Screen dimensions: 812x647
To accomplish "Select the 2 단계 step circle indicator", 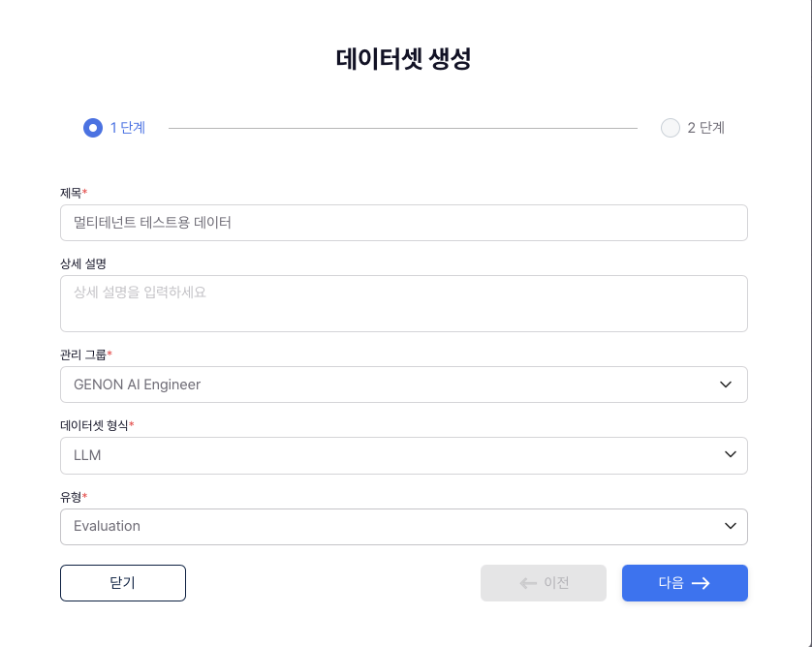I will click(x=671, y=128).
